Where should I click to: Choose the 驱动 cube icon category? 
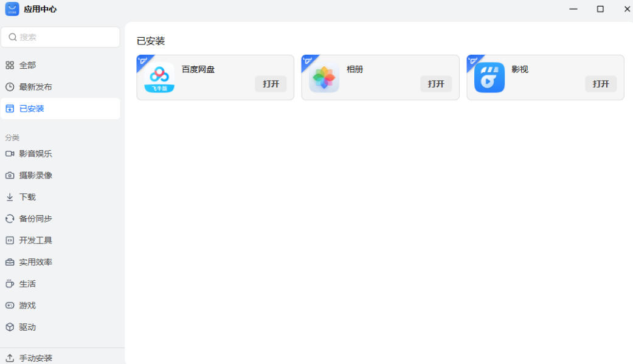pyautogui.click(x=10, y=327)
